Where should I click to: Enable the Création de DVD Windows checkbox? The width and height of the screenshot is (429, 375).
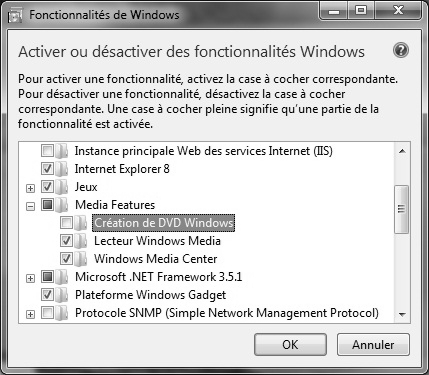pos(66,223)
